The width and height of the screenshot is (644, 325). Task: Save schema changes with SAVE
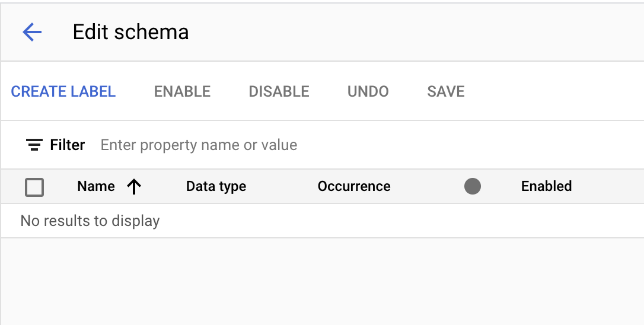point(445,91)
